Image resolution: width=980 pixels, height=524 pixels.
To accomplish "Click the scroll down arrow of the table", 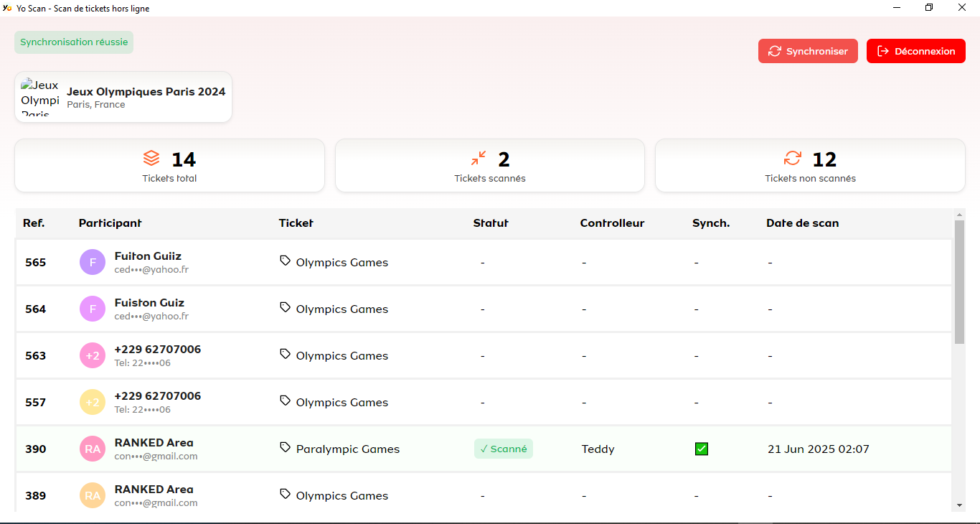I will 959,505.
